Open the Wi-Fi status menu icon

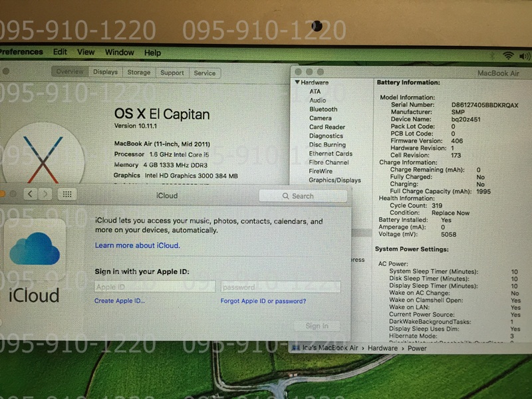click(508, 56)
